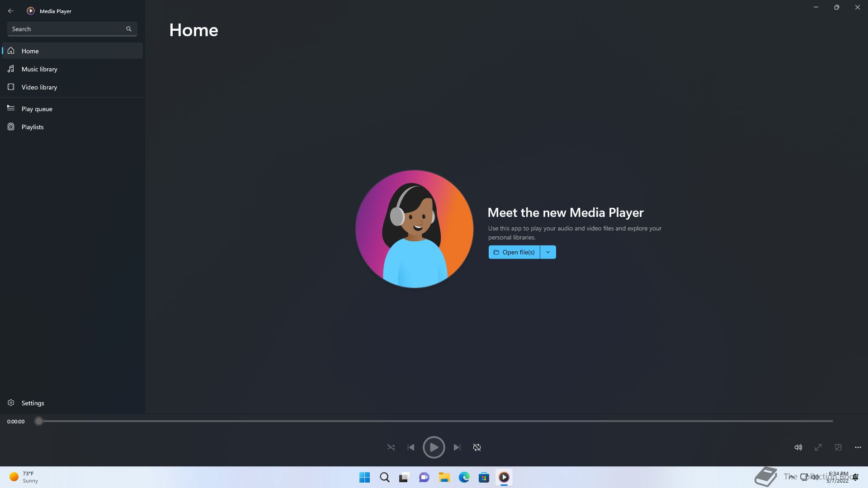Screen dimensions: 868x488
Task: Open the more options ellipsis menu
Action: tap(858, 447)
